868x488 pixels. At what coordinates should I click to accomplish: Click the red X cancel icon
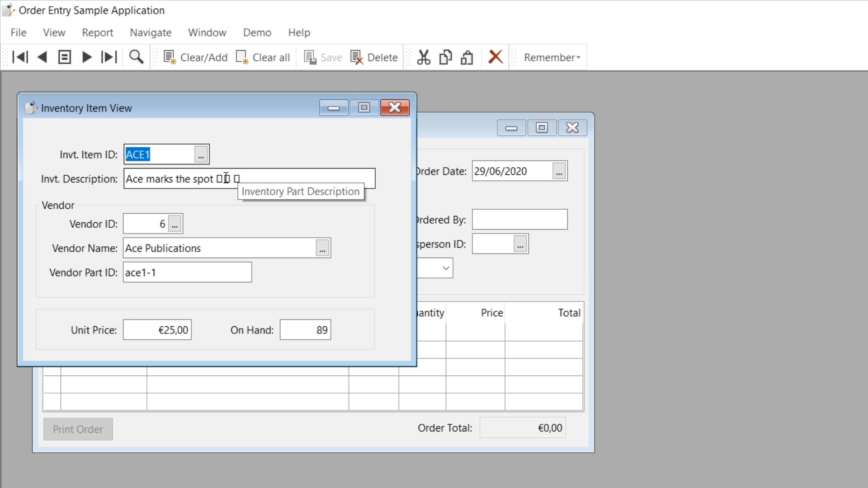click(x=496, y=57)
